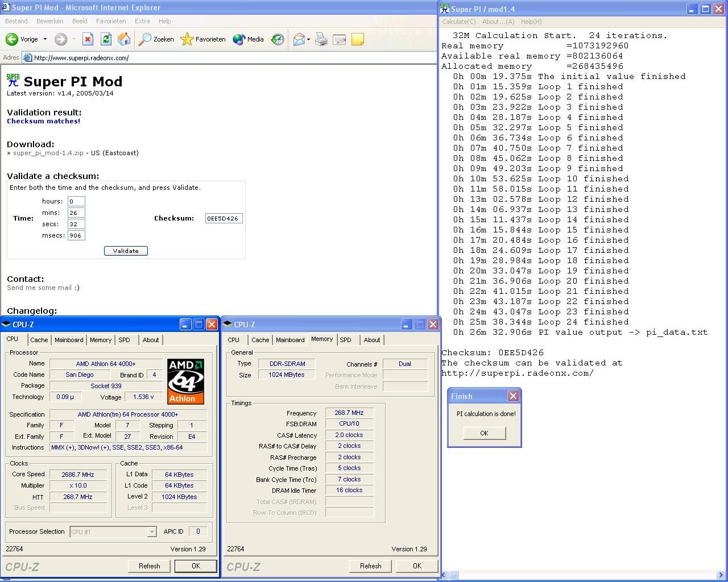Switch to SPD tab in right CPU-Z window
The width and height of the screenshot is (728, 582).
point(345,340)
